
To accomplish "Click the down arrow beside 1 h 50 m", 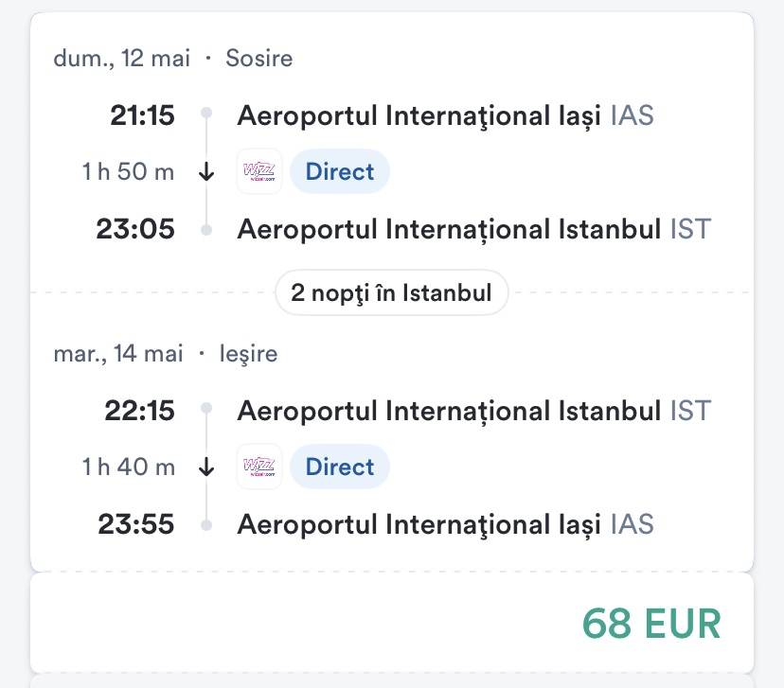I will pyautogui.click(x=207, y=172).
